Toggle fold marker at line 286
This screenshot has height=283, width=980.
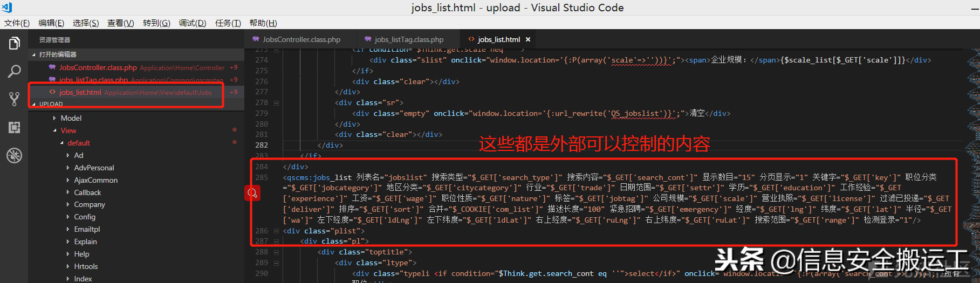pos(276,231)
